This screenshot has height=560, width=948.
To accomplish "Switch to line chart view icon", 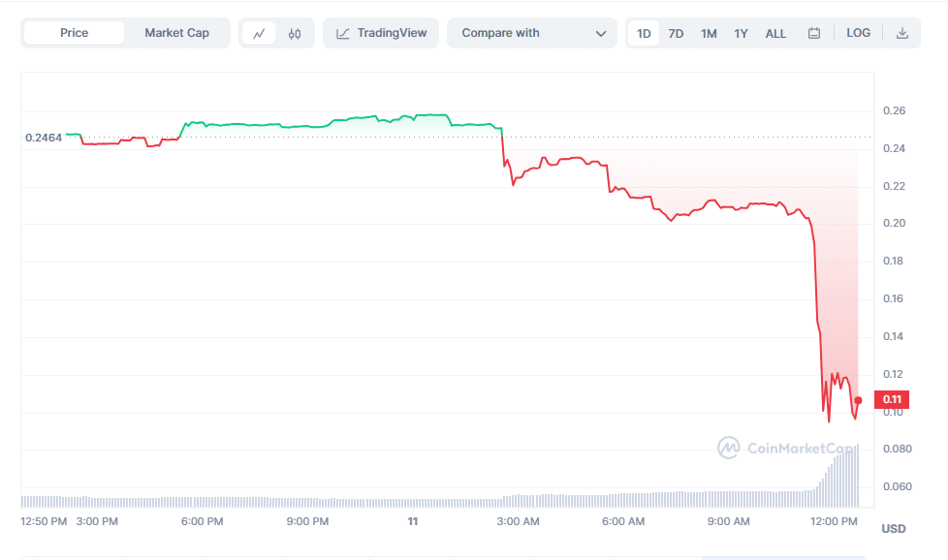I will click(259, 33).
